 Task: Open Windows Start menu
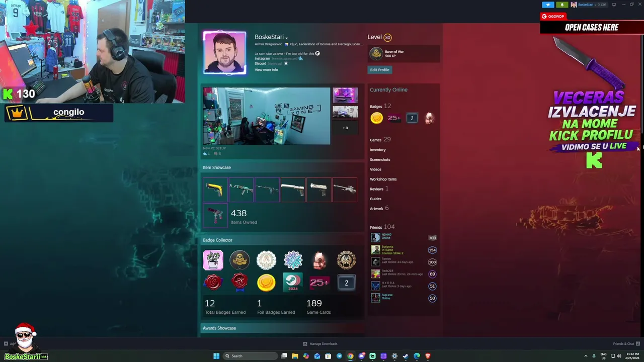(216, 356)
